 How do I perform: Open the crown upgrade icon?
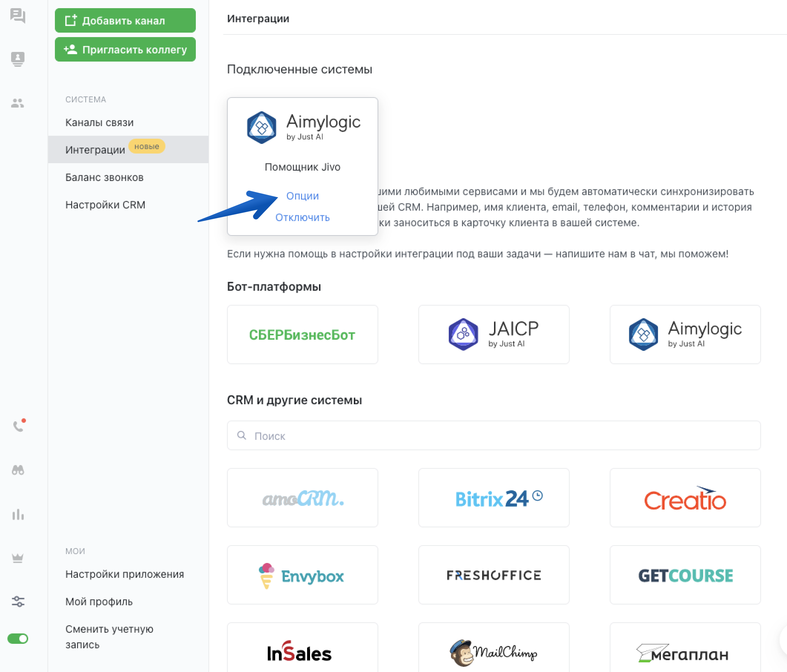point(18,558)
